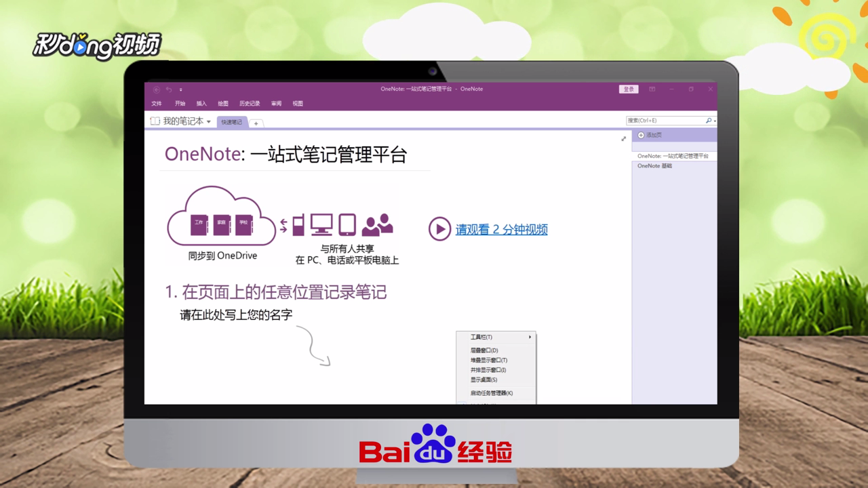This screenshot has height=488, width=868.
Task: Click the 同步到 OneDrive caption
Action: [222, 256]
